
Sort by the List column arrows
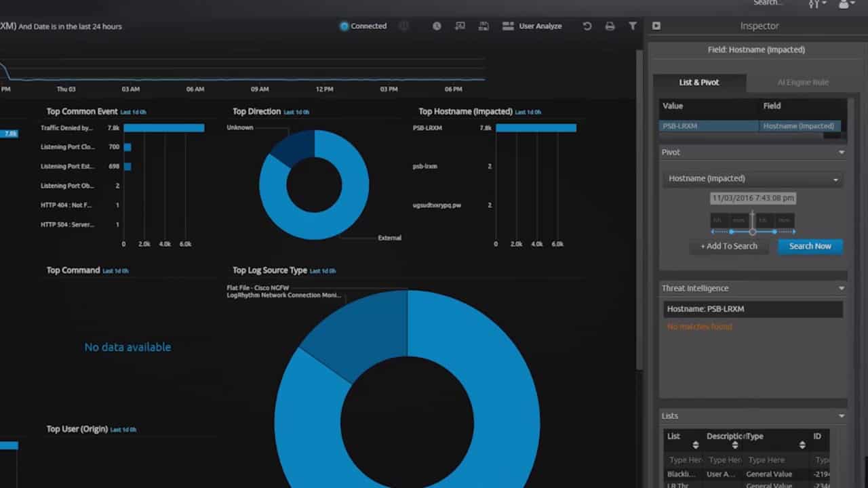coord(695,445)
